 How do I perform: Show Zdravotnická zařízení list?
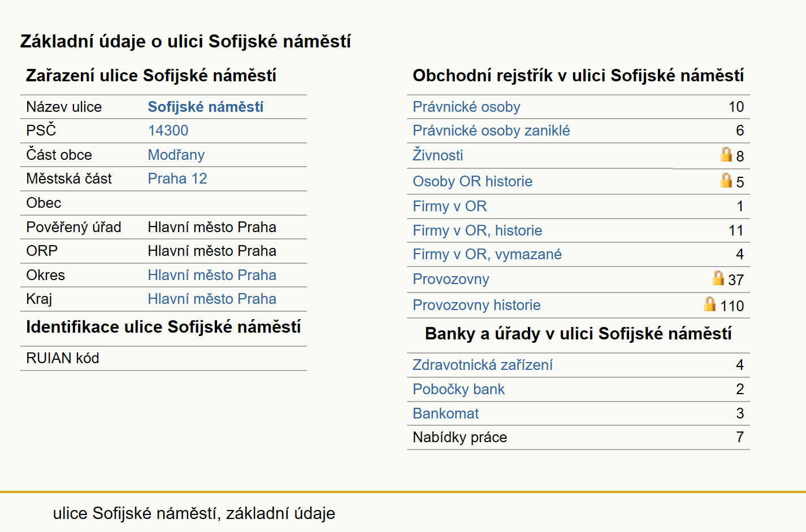[482, 365]
